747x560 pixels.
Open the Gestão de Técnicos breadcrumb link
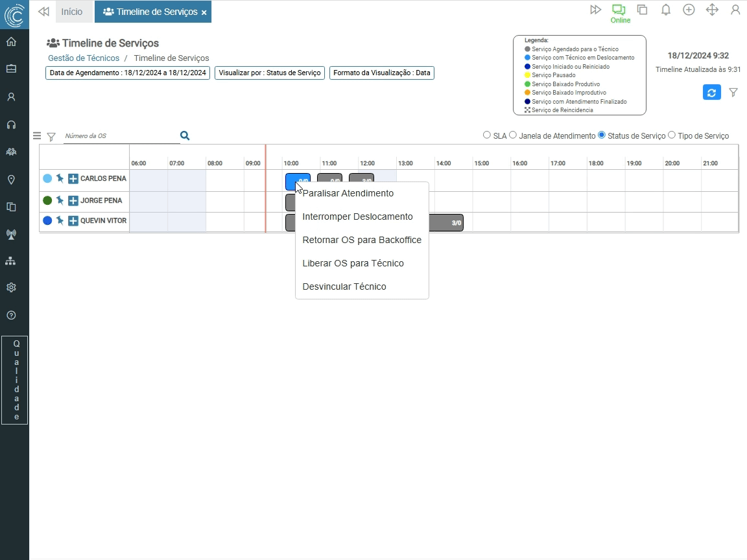tap(84, 58)
